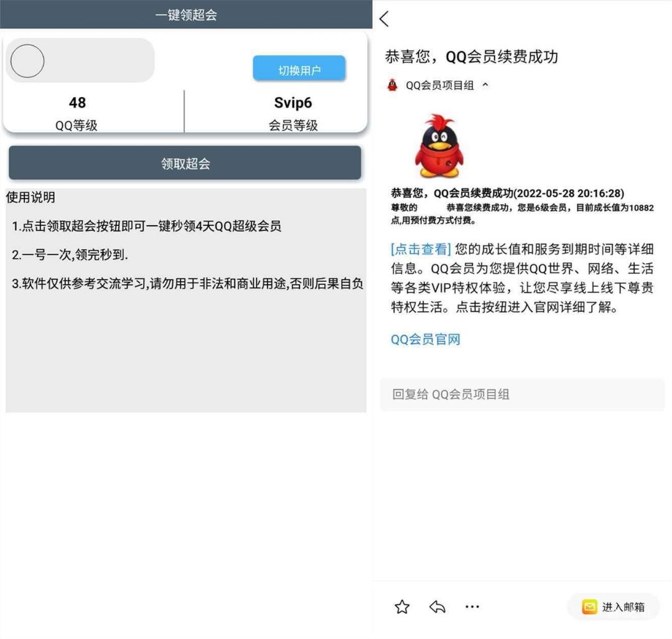Open the three-dot more options menu

472,607
